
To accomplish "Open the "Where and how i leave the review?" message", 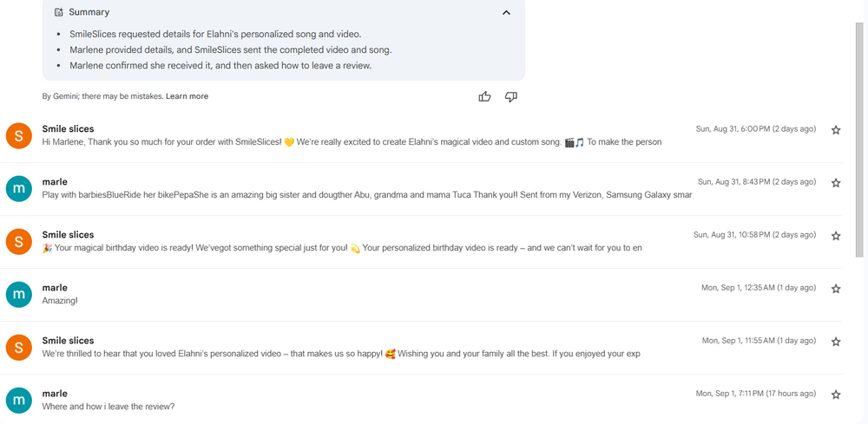I will (108, 407).
